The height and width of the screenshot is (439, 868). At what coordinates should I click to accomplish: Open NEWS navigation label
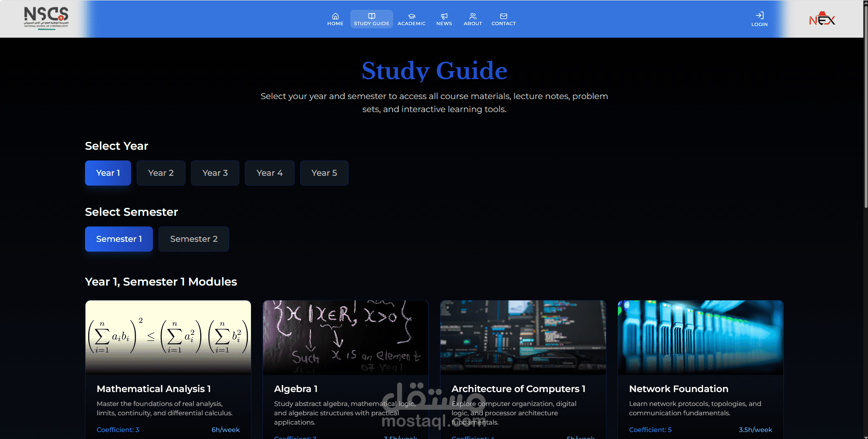click(x=444, y=24)
